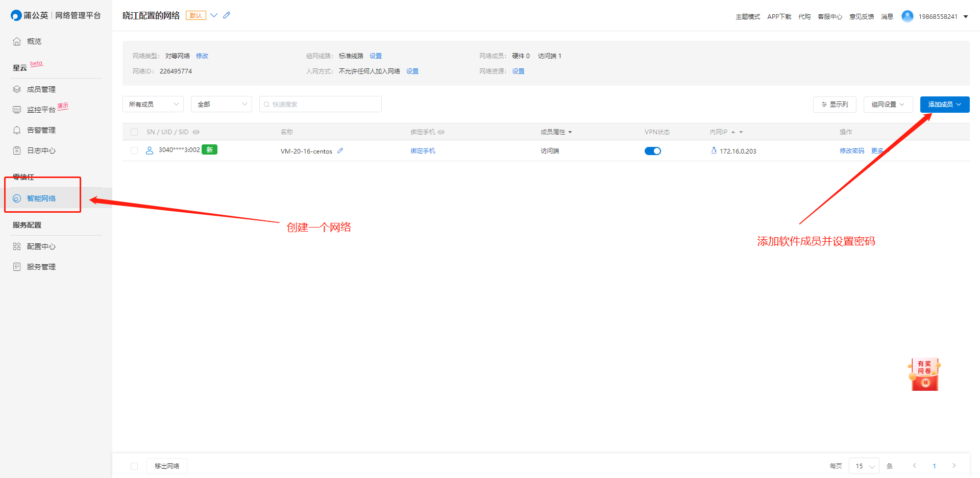Open the 组网设置 dropdown
Image resolution: width=980 pixels, height=478 pixels.
pyautogui.click(x=888, y=104)
